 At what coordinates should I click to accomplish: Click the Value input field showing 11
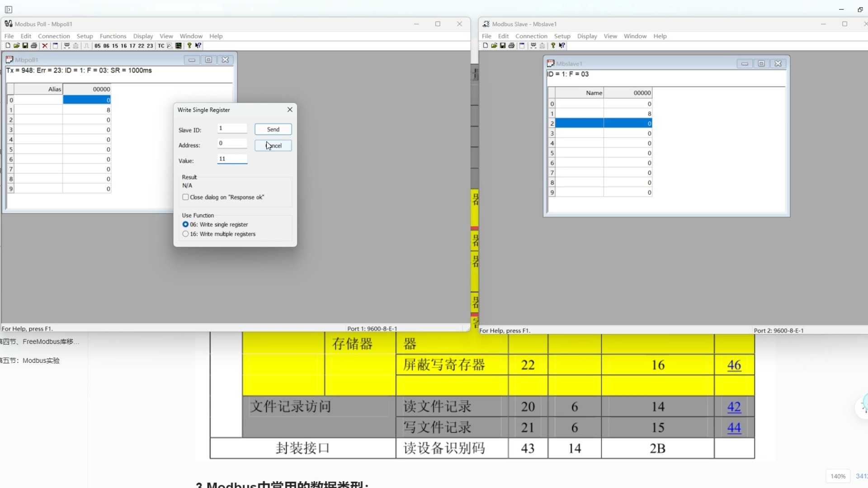[232, 159]
